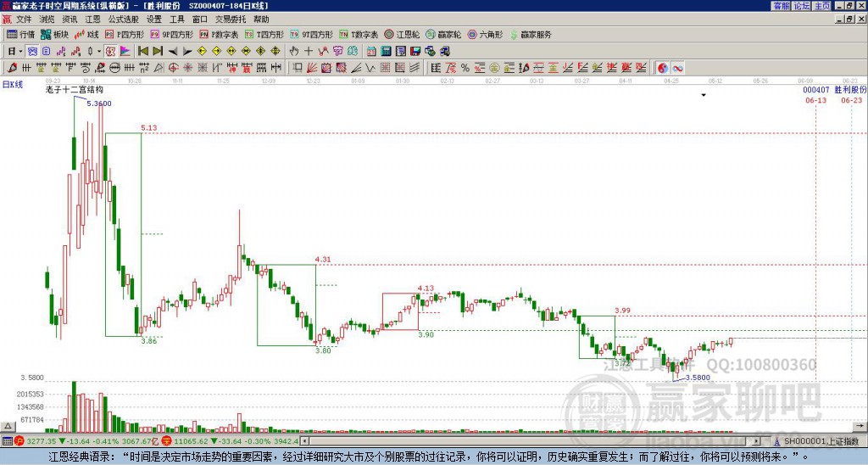Open the 赢家轮 tool
This screenshot has height=465, width=868.
pos(443,34)
